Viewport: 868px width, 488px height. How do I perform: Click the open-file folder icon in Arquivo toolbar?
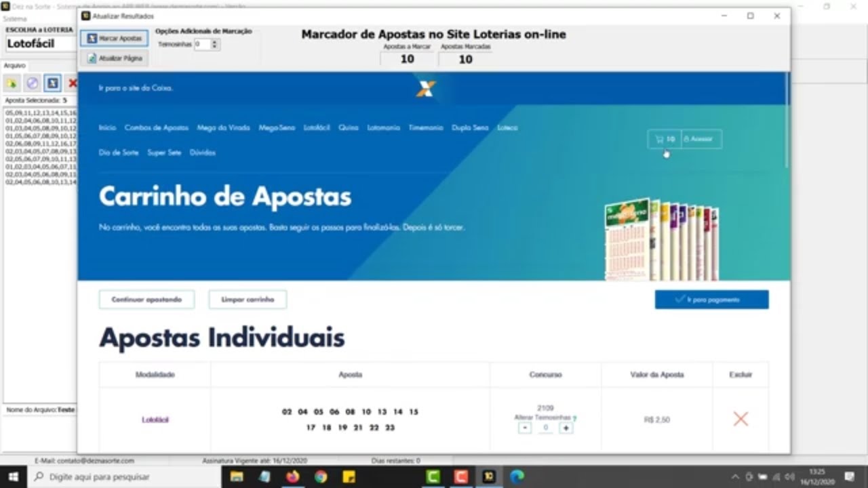tap(12, 83)
